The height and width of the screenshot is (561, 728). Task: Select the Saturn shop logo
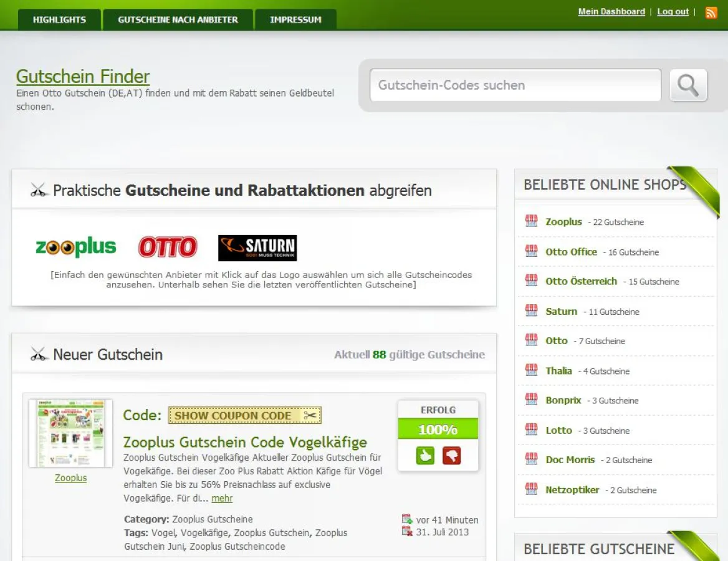[257, 247]
